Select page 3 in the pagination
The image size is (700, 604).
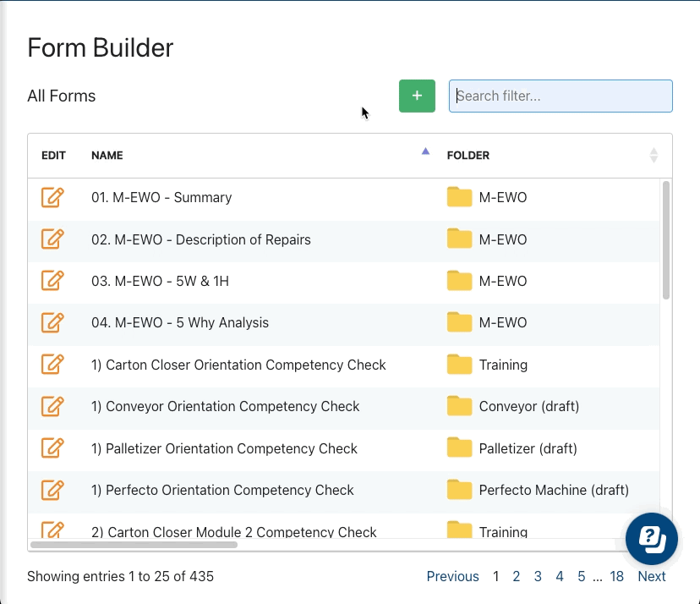coord(538,576)
